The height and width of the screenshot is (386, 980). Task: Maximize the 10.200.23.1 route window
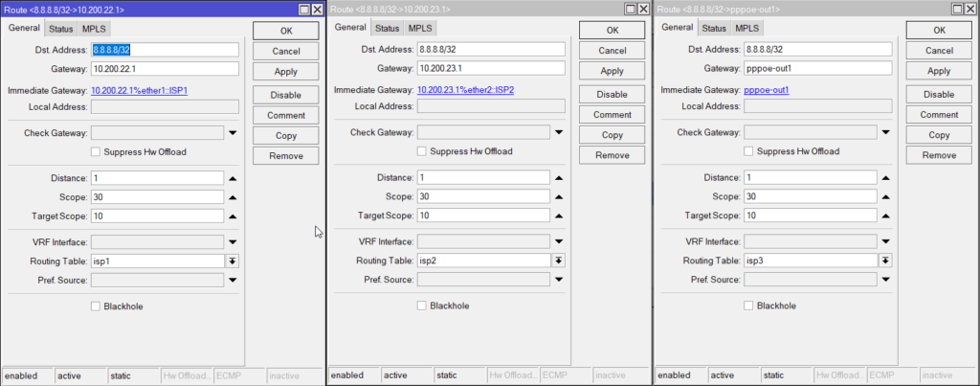631,10
